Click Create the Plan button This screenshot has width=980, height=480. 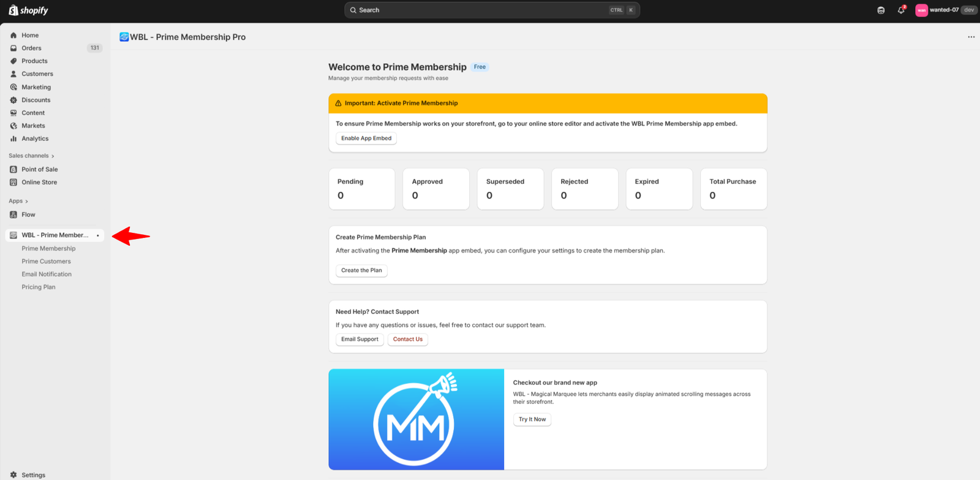(x=361, y=270)
